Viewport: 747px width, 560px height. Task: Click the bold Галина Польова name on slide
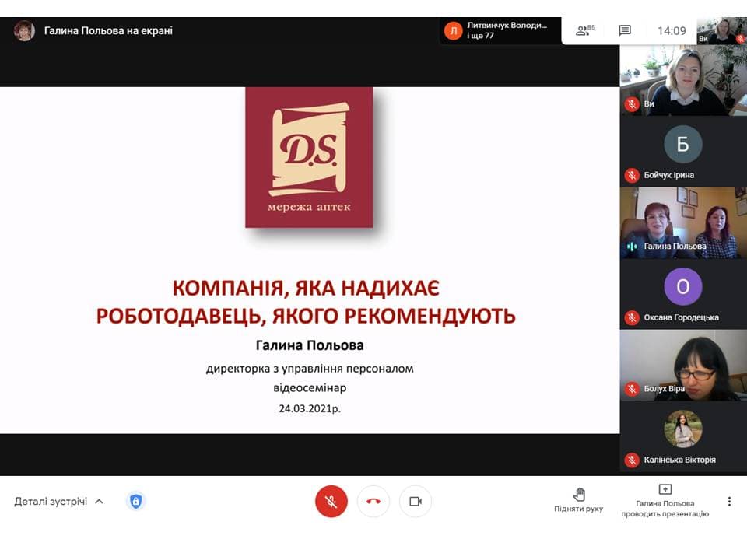[310, 345]
